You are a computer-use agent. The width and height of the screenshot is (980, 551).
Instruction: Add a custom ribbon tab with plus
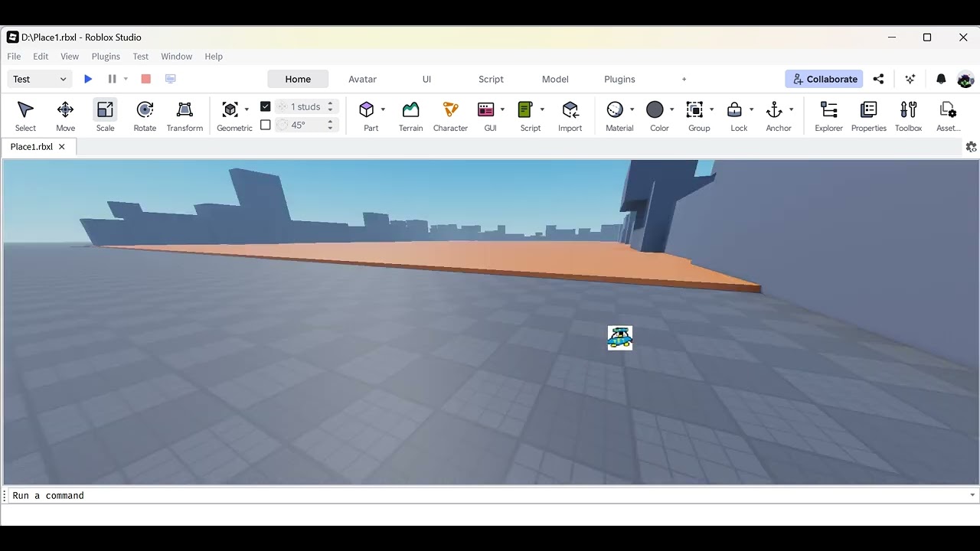684,79
